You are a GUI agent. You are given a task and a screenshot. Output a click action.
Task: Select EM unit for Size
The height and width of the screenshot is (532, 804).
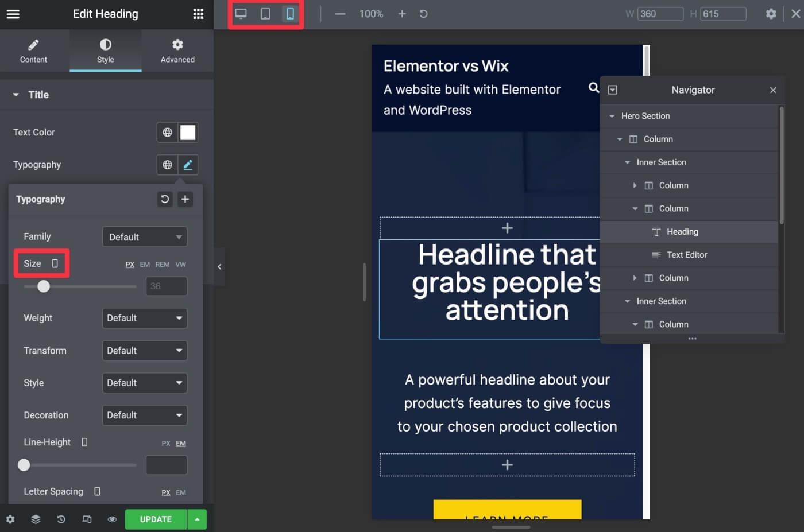[x=145, y=265]
